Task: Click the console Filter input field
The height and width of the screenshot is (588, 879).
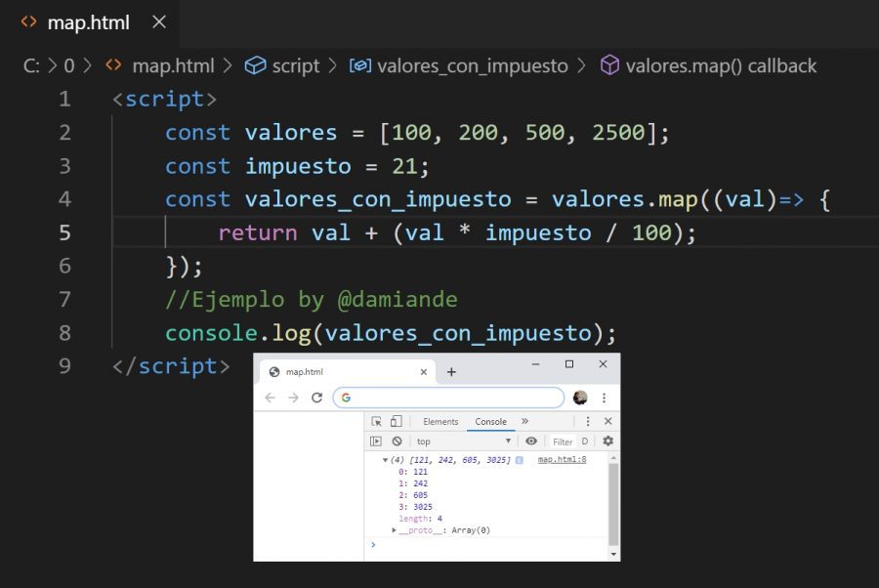Action: coord(562,441)
